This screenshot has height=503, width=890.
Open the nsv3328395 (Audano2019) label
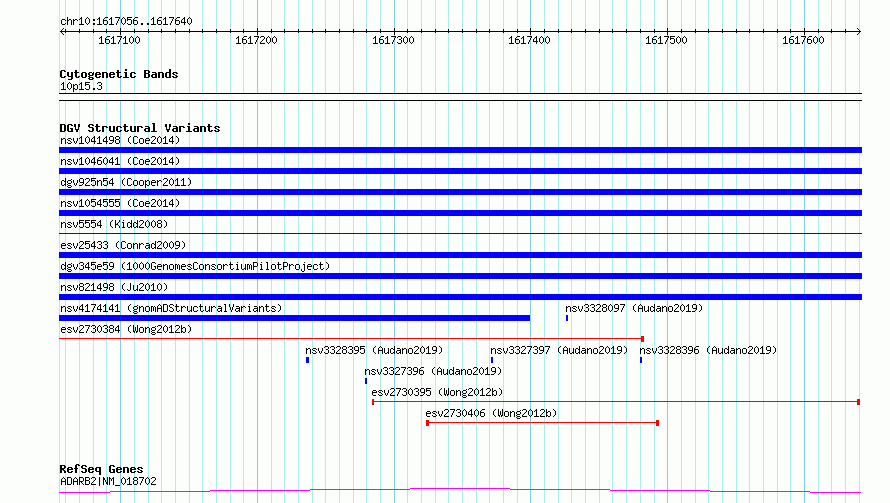pyautogui.click(x=374, y=350)
